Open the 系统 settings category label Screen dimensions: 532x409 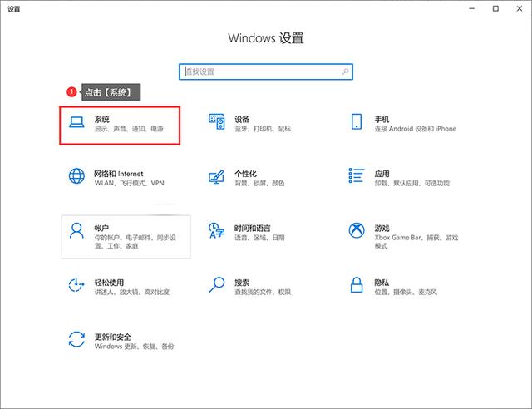click(x=101, y=119)
